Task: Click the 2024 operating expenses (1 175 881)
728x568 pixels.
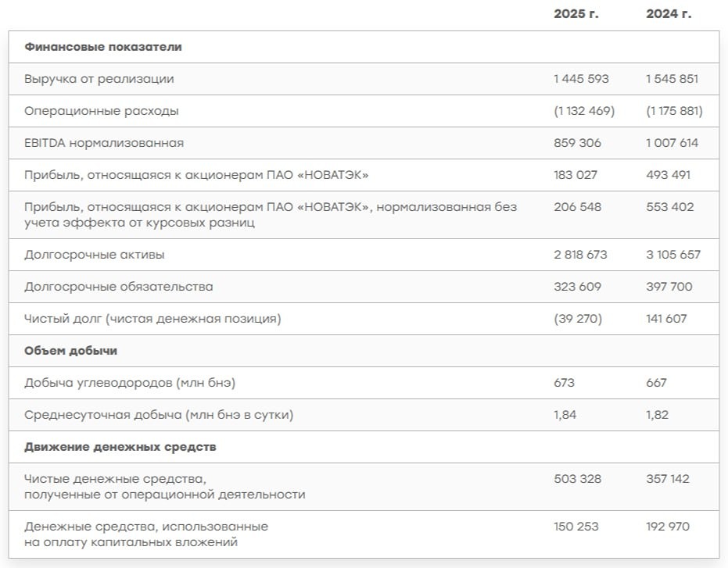Action: pyautogui.click(x=674, y=111)
